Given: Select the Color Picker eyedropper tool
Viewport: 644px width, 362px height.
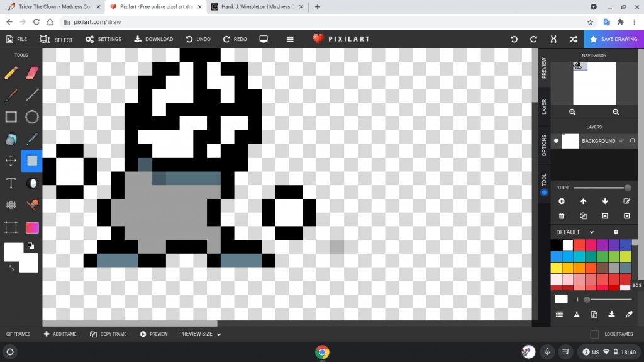Looking at the screenshot, I should click(32, 139).
